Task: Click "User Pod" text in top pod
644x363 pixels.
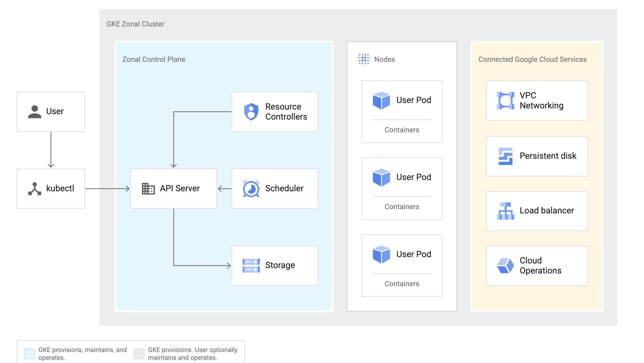Action: (x=414, y=100)
